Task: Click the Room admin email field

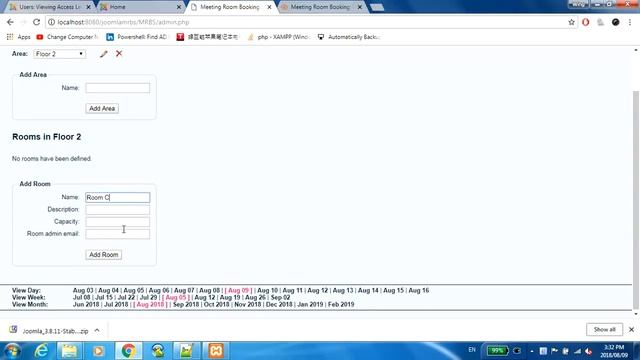Action: [118, 234]
